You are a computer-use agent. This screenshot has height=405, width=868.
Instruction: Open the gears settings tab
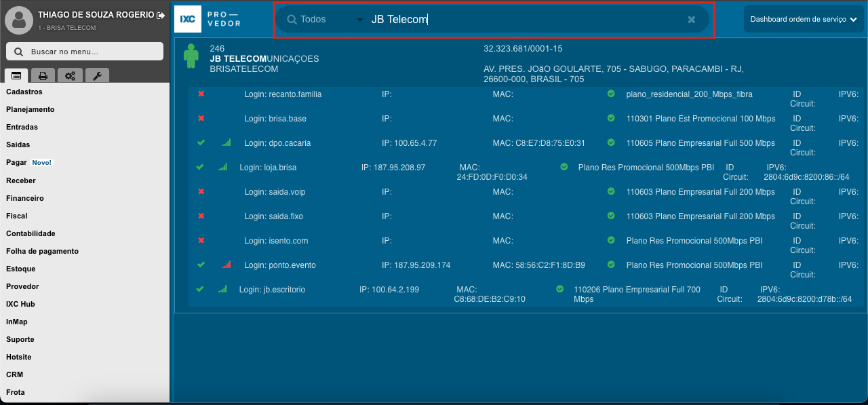pyautogui.click(x=70, y=76)
